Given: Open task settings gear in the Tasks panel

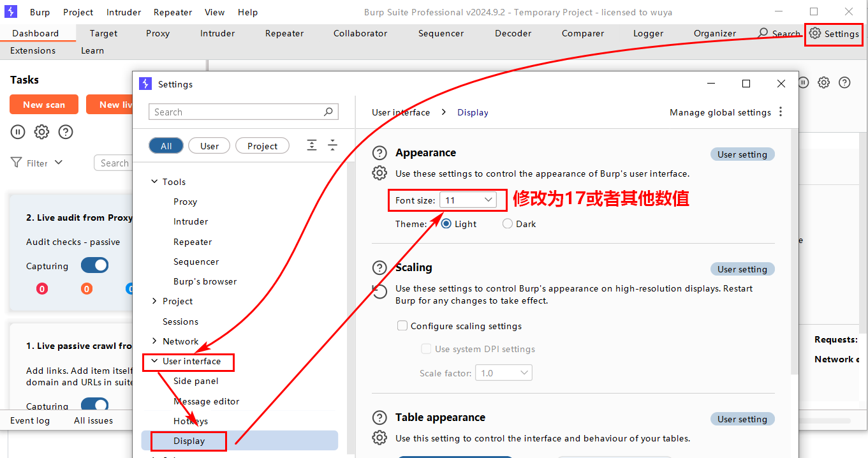Looking at the screenshot, I should click(41, 132).
